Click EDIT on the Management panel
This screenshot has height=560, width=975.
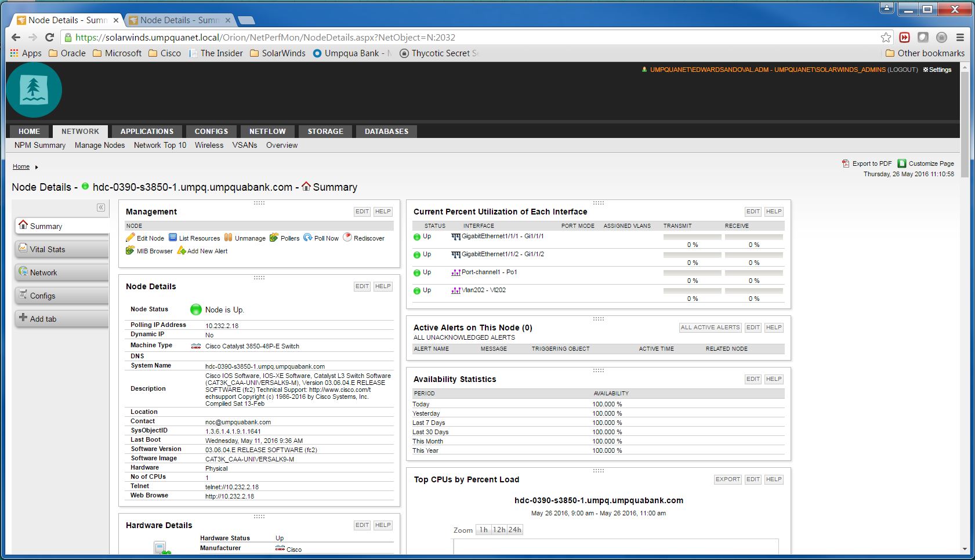tap(363, 212)
